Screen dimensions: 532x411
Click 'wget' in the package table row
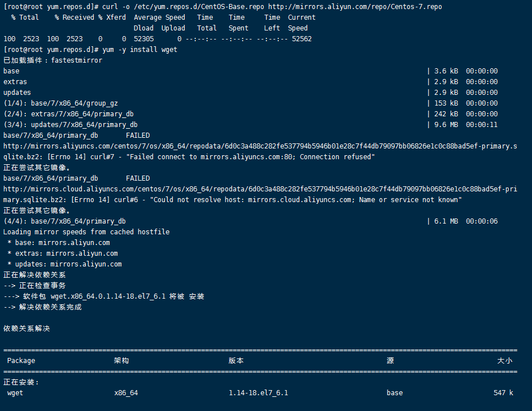pyautogui.click(x=15, y=393)
